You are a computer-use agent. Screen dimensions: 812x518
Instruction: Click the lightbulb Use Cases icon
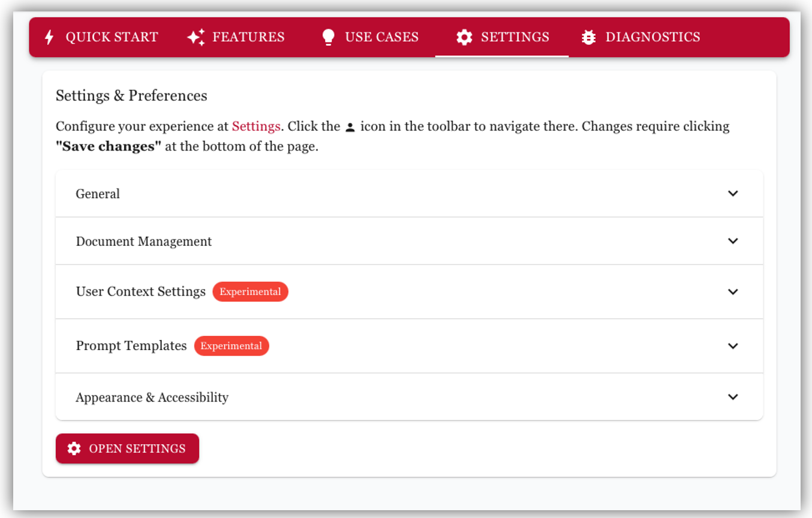pyautogui.click(x=328, y=37)
